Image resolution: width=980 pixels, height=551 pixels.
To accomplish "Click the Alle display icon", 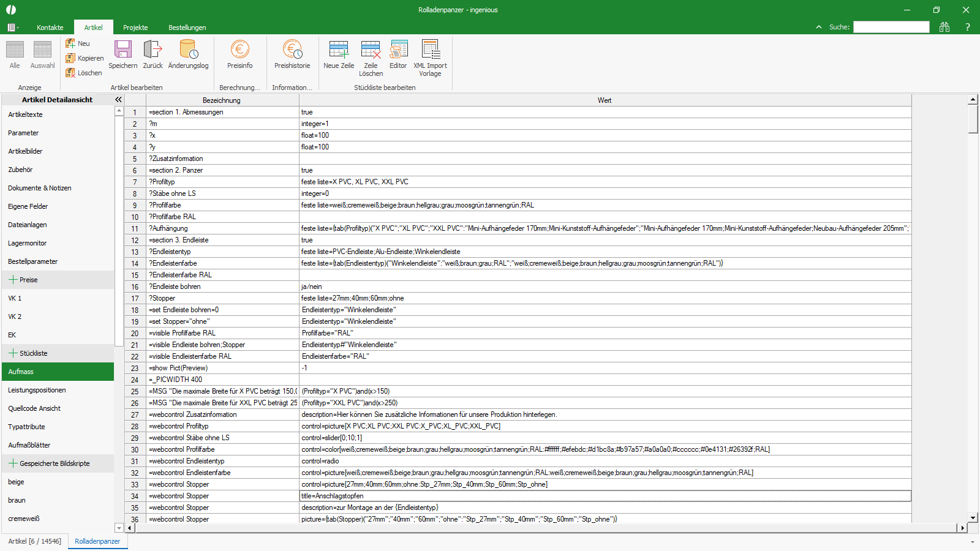I will click(x=15, y=54).
